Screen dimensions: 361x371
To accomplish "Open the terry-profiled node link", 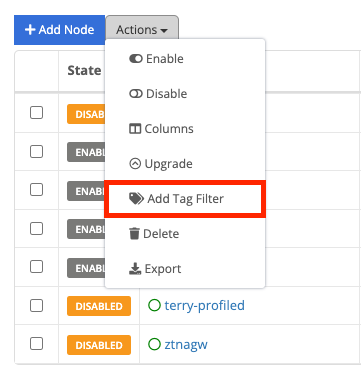I will point(204,305).
